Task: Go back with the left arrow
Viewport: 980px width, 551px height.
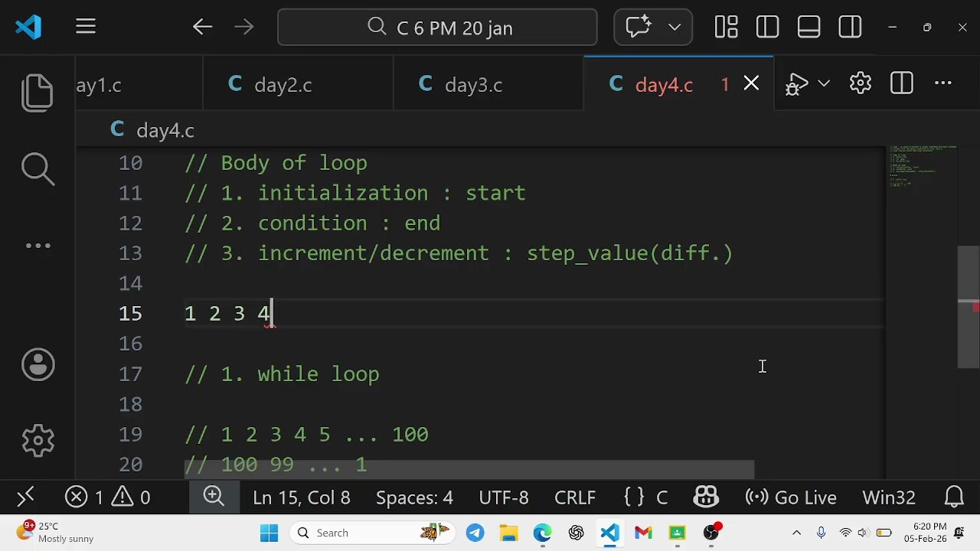Action: (x=202, y=28)
